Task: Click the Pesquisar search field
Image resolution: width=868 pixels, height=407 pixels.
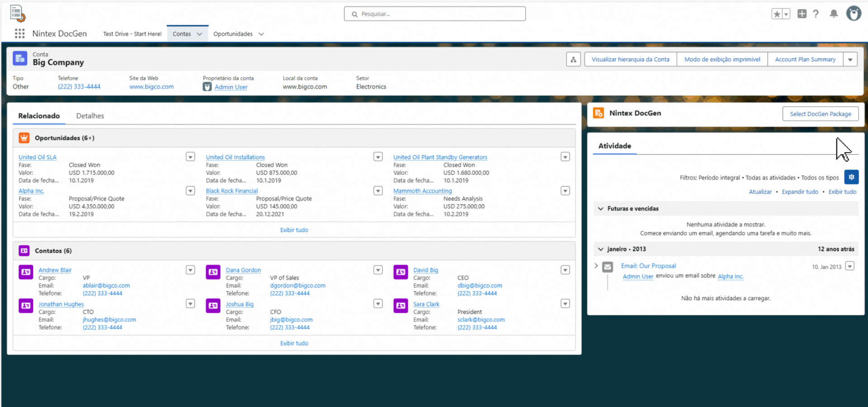Action: pos(435,14)
